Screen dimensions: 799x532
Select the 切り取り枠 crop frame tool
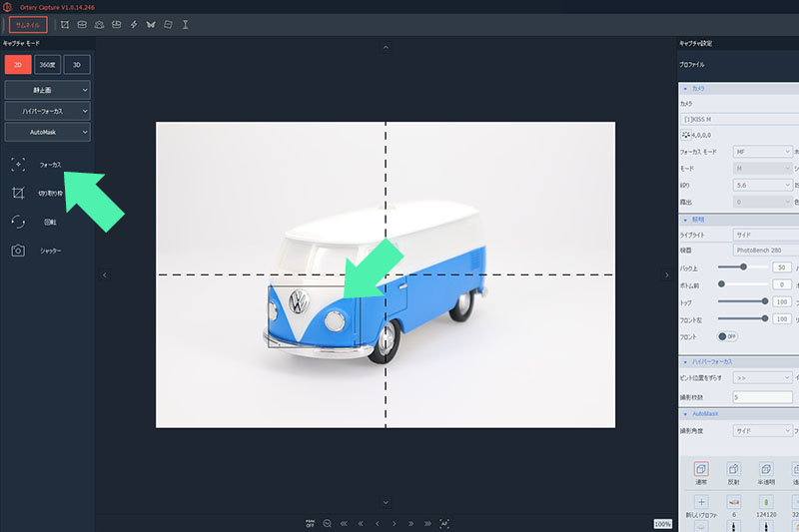(18, 193)
